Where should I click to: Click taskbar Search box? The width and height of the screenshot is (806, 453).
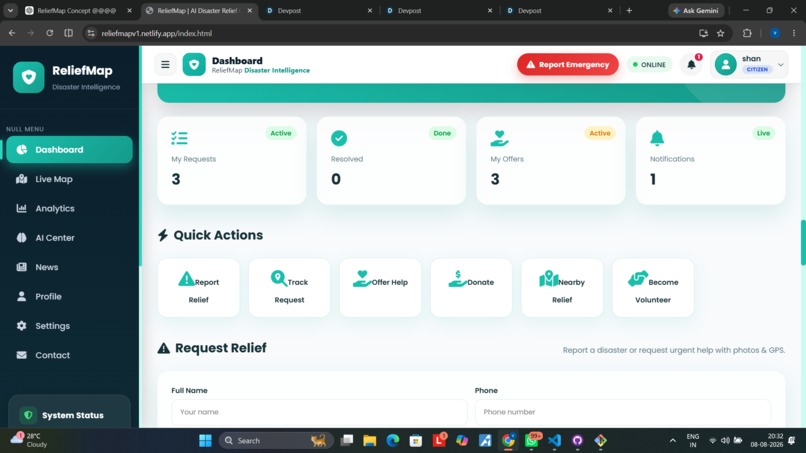276,441
